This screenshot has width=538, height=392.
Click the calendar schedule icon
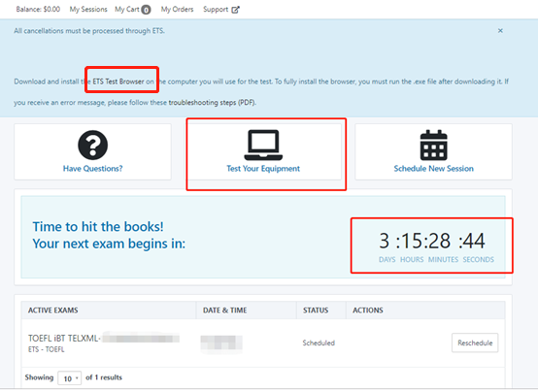coord(434,146)
